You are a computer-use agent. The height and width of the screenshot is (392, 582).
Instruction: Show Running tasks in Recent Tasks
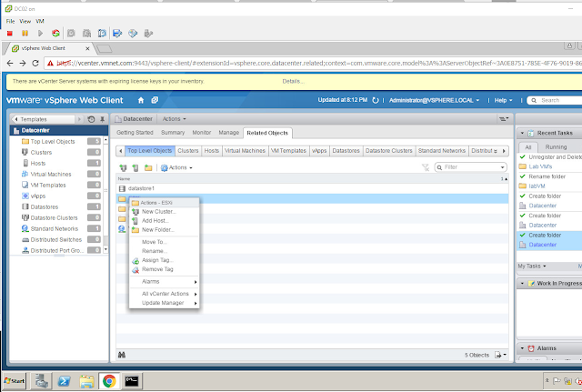556,147
